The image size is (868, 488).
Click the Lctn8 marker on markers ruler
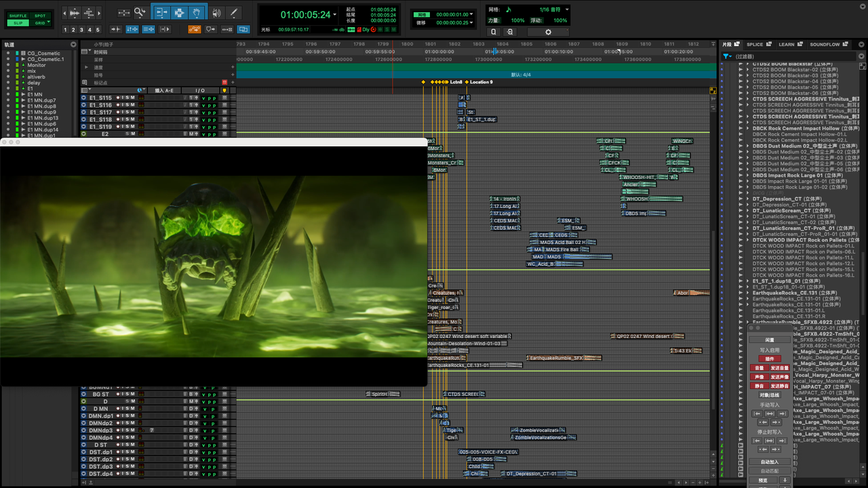[456, 82]
